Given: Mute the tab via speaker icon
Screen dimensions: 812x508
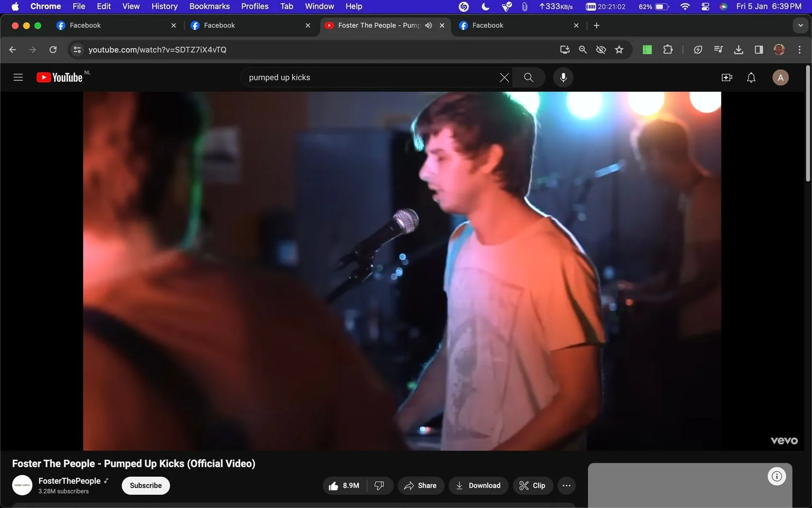Looking at the screenshot, I should pyautogui.click(x=428, y=25).
